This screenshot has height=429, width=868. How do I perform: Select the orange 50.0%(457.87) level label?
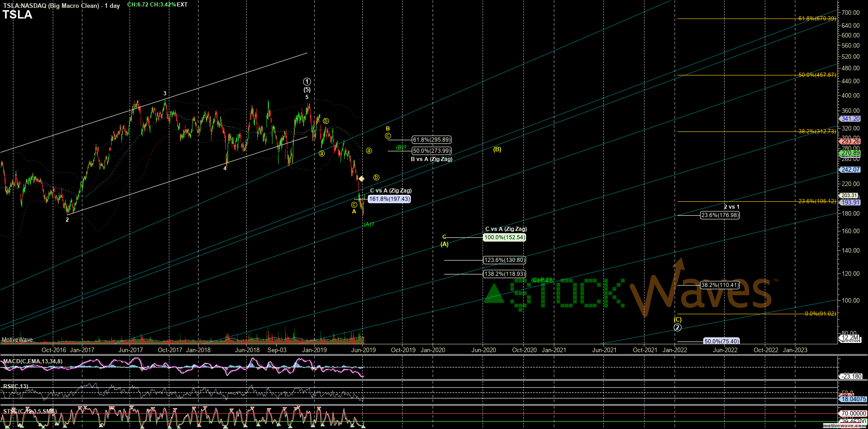click(x=817, y=75)
